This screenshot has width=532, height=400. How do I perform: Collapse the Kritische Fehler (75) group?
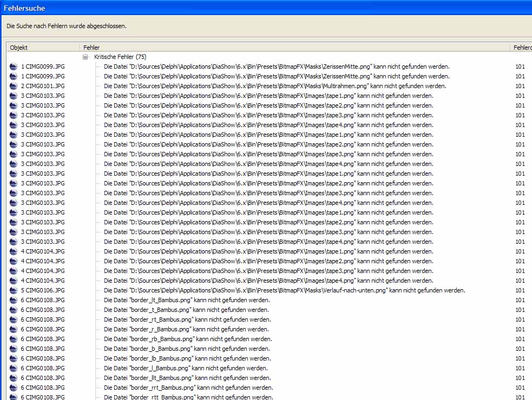[x=86, y=57]
